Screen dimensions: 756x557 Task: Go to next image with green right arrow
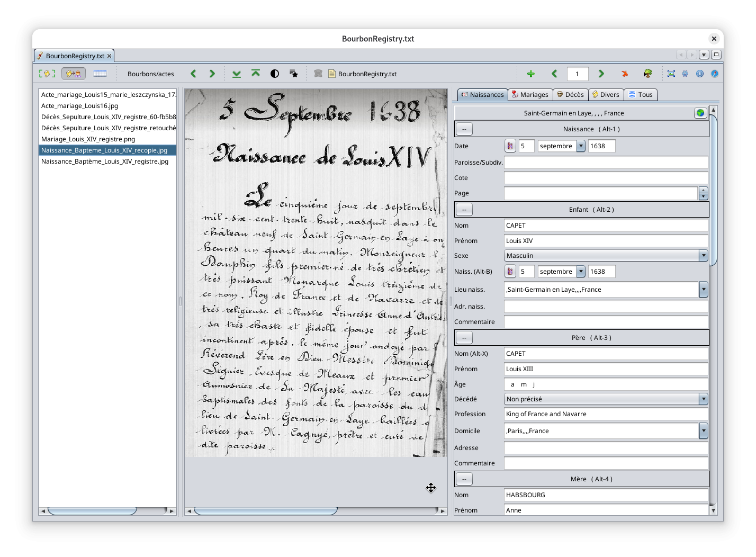(212, 74)
